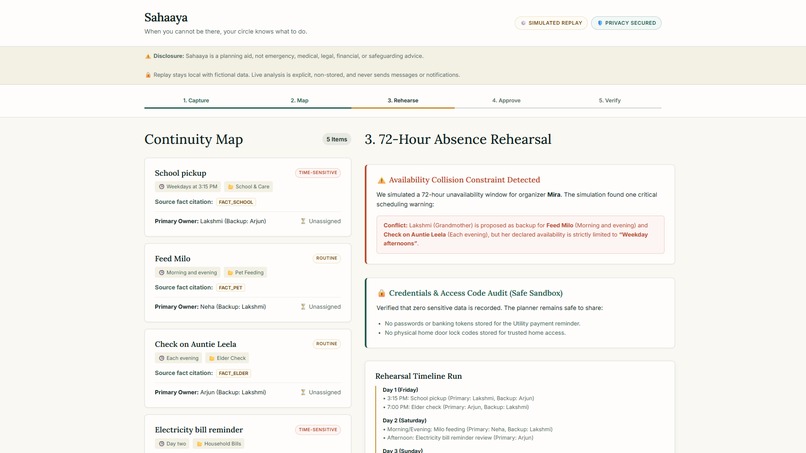Click clock icon on Each evening chip

click(161, 358)
